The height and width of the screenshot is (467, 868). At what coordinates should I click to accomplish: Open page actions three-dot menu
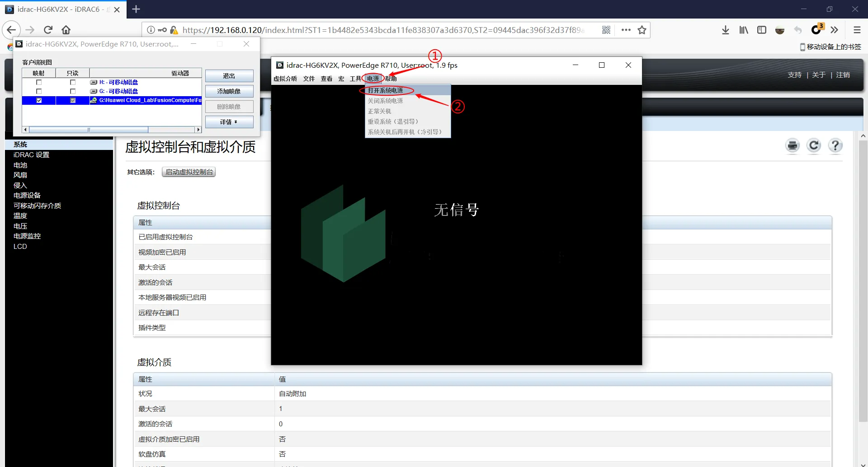point(626,30)
